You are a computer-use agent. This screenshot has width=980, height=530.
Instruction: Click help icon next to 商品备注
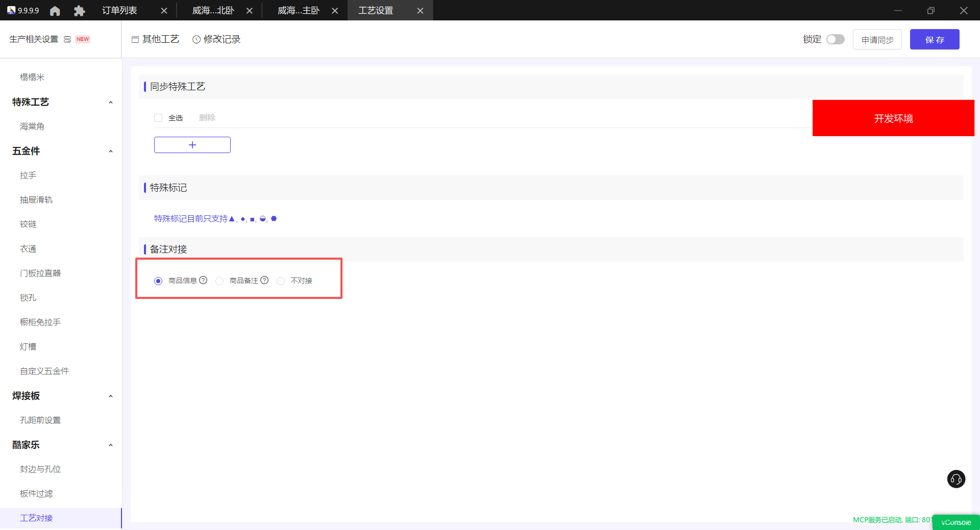tap(264, 280)
